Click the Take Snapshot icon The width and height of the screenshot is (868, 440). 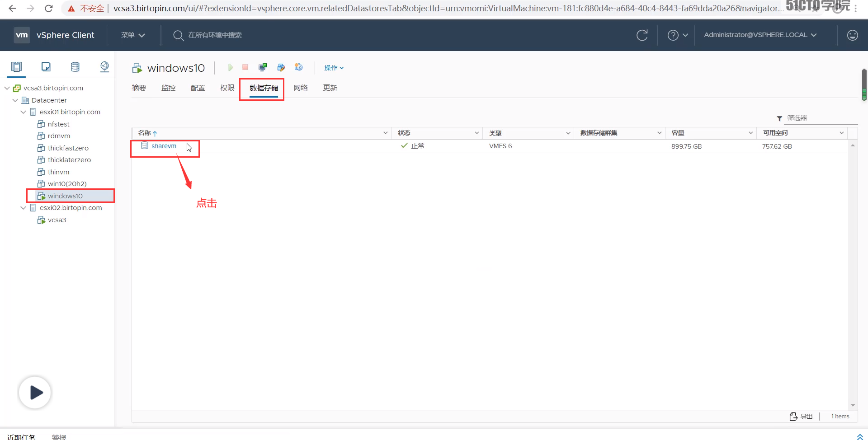pyautogui.click(x=298, y=67)
